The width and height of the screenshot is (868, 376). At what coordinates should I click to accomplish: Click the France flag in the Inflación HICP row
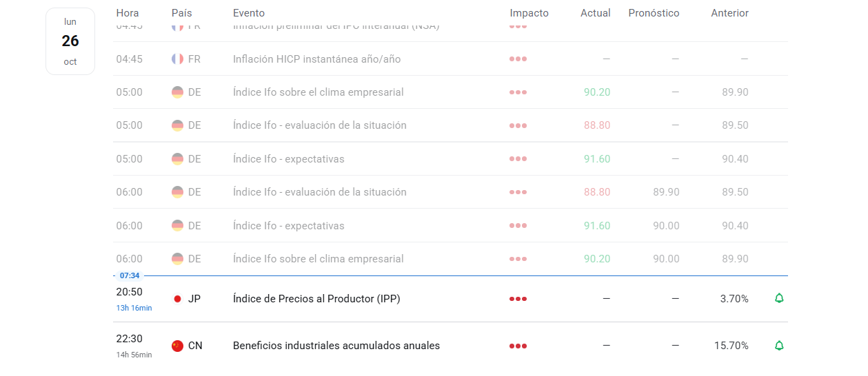pos(177,59)
